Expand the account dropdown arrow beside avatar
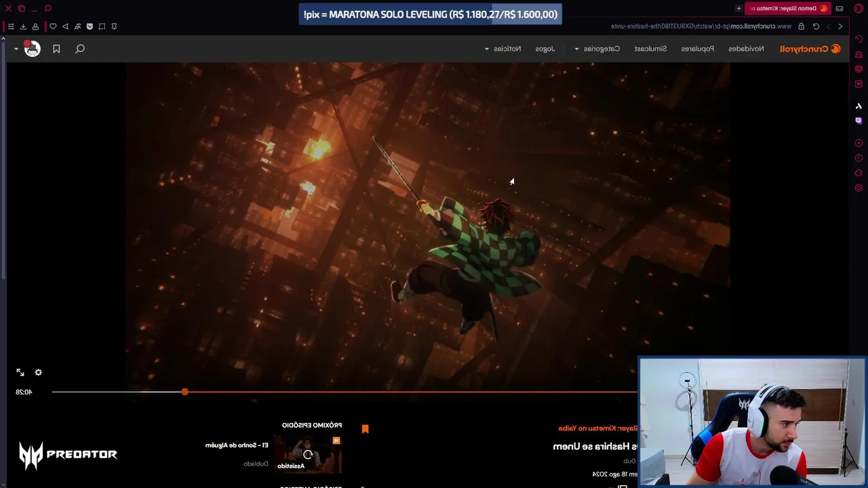This screenshot has width=868, height=488. tap(16, 49)
